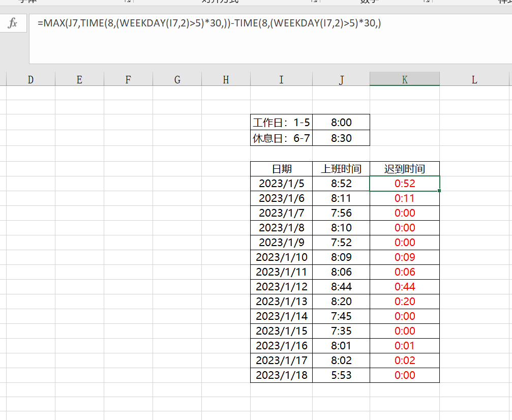Click the 8:09 clock-in time cell

(341, 257)
